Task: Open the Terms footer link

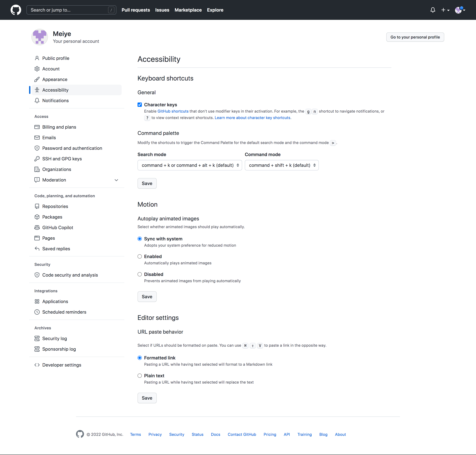Action: click(x=135, y=434)
